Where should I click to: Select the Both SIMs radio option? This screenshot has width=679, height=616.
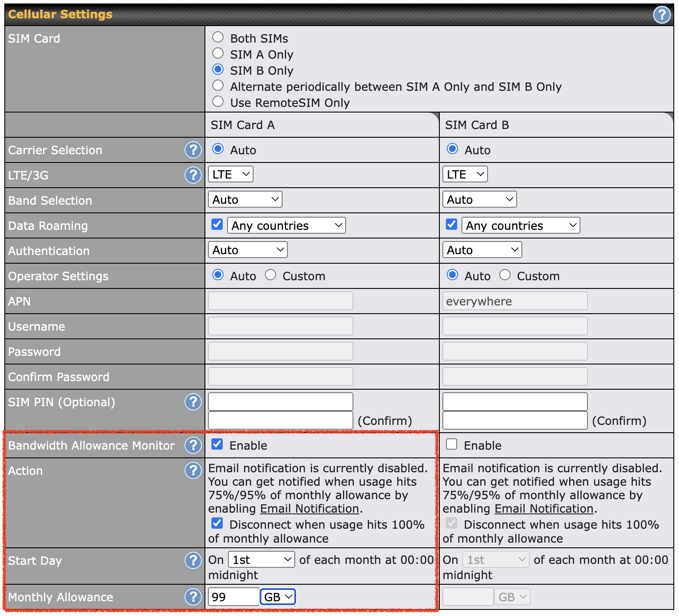218,37
